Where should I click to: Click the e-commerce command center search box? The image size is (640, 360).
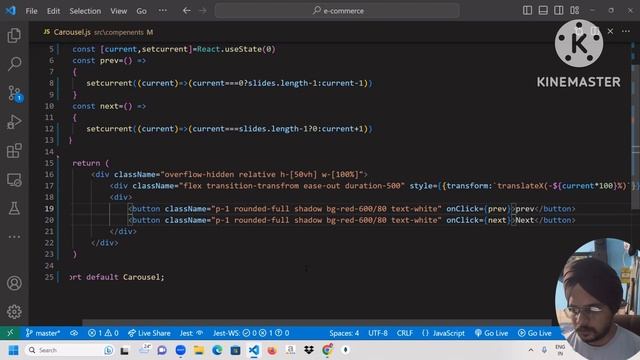(337, 11)
